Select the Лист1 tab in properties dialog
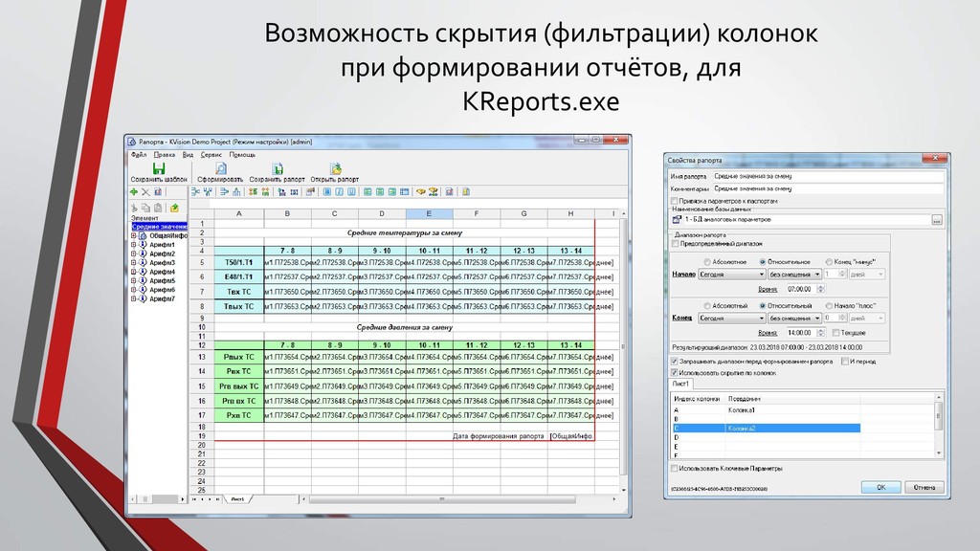This screenshot has width=980, height=551. (680, 385)
